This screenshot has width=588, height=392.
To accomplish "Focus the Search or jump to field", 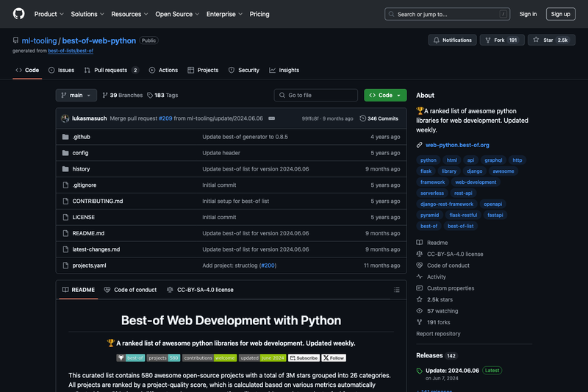I will coord(447,14).
